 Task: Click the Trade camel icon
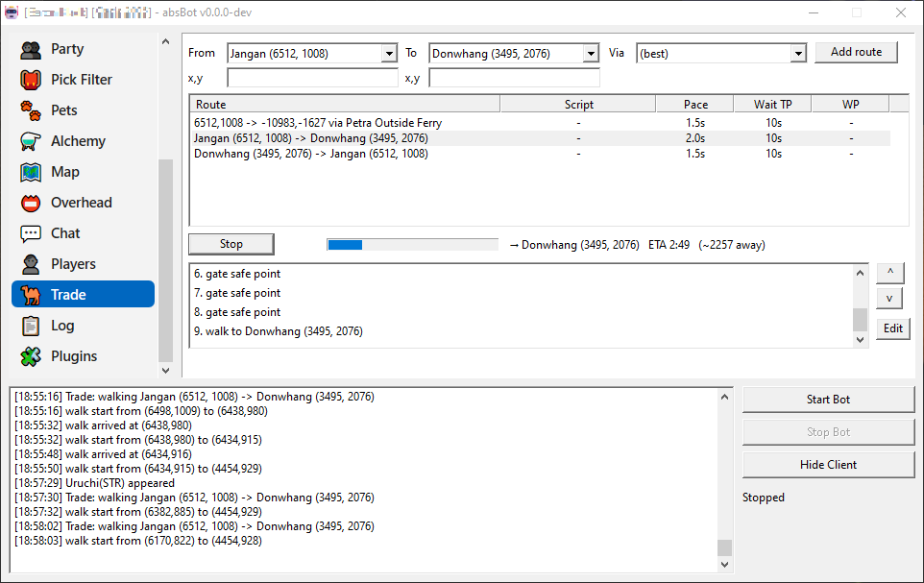pos(31,295)
